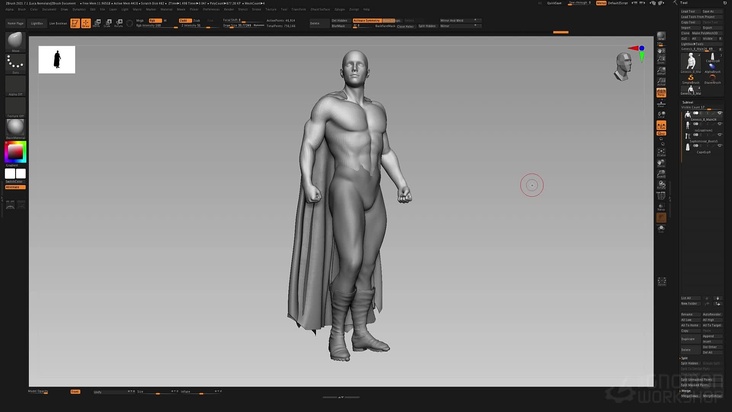Open the Brush menu
Image resolution: width=732 pixels, height=412 pixels.
tap(21, 9)
